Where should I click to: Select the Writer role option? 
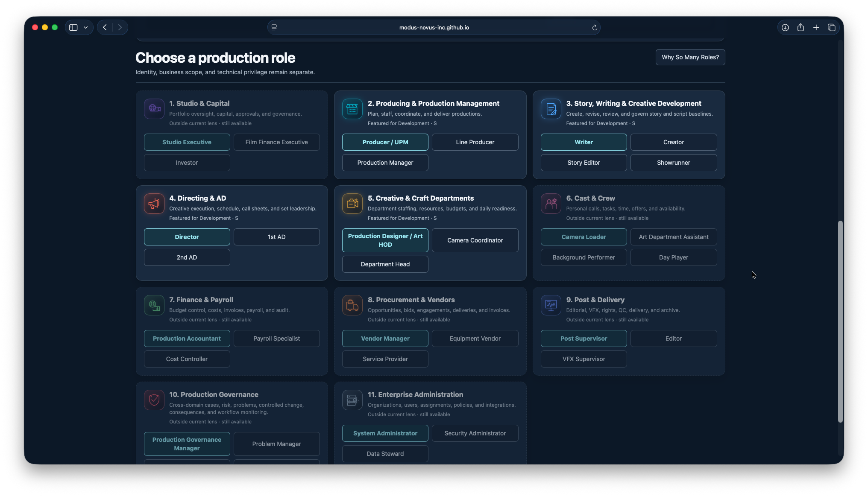coord(584,142)
